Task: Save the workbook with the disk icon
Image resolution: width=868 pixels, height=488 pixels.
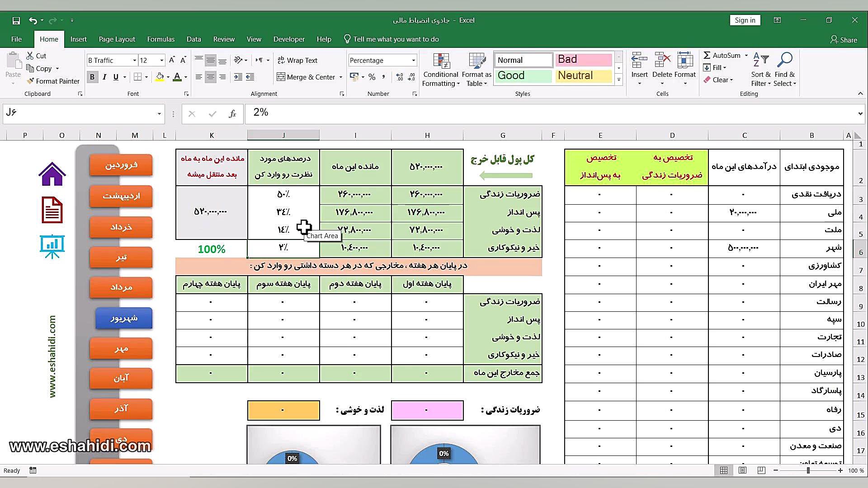Action: coord(16,20)
